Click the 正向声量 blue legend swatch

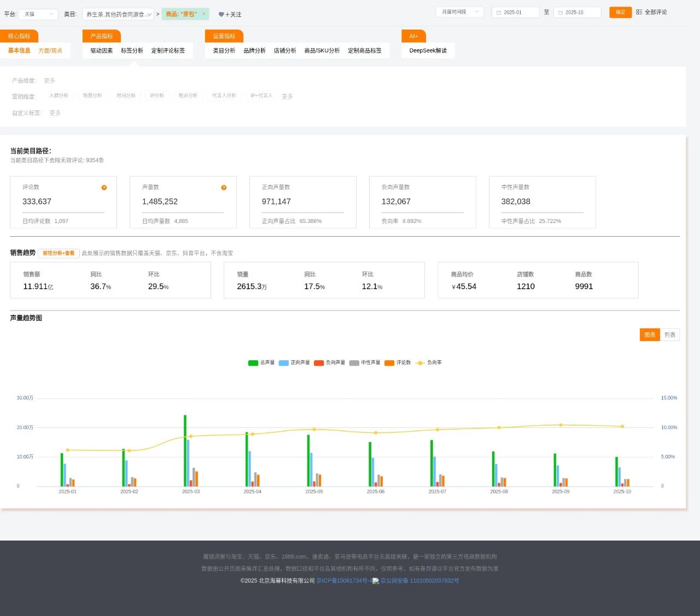point(283,363)
